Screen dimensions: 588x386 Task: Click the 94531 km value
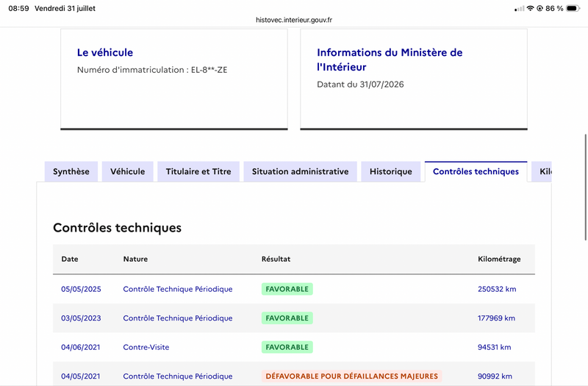pos(494,347)
